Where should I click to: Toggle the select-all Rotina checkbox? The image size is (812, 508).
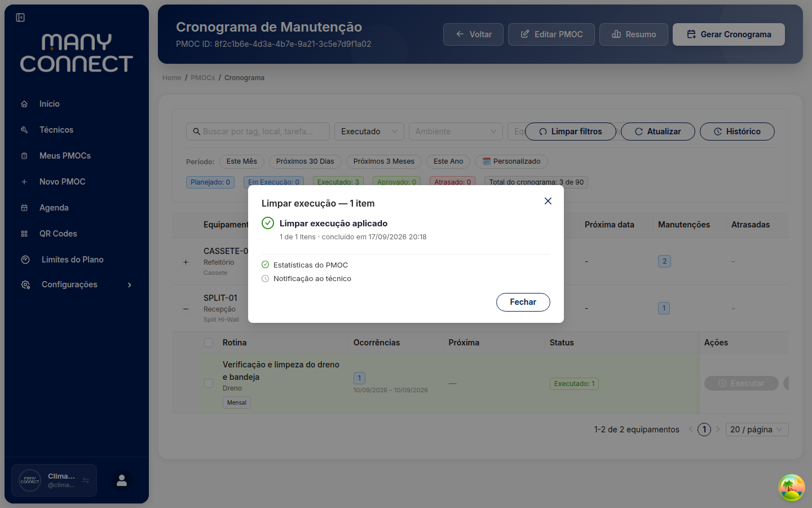click(209, 343)
